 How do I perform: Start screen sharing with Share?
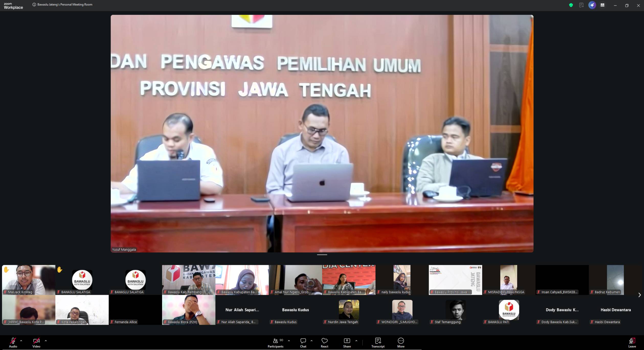coord(347,343)
